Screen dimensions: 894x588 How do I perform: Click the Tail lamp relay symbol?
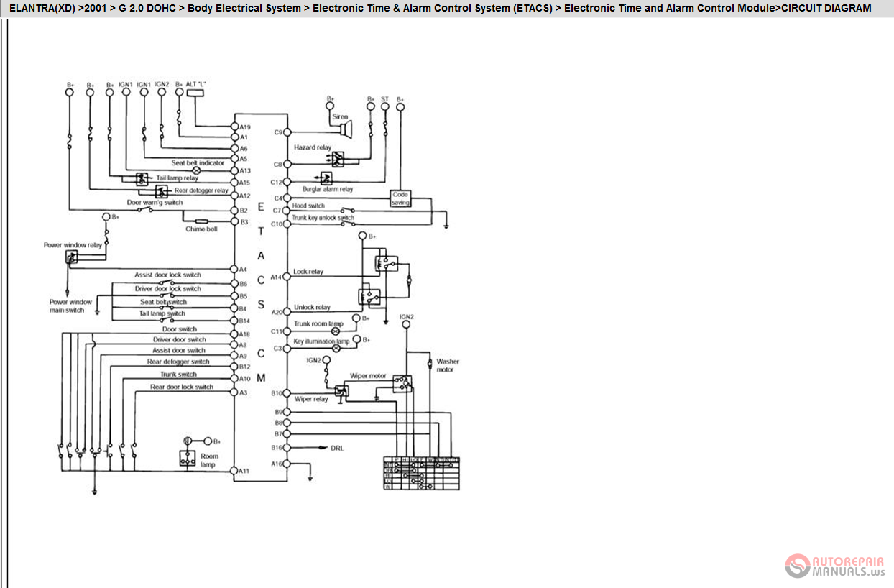pyautogui.click(x=142, y=178)
